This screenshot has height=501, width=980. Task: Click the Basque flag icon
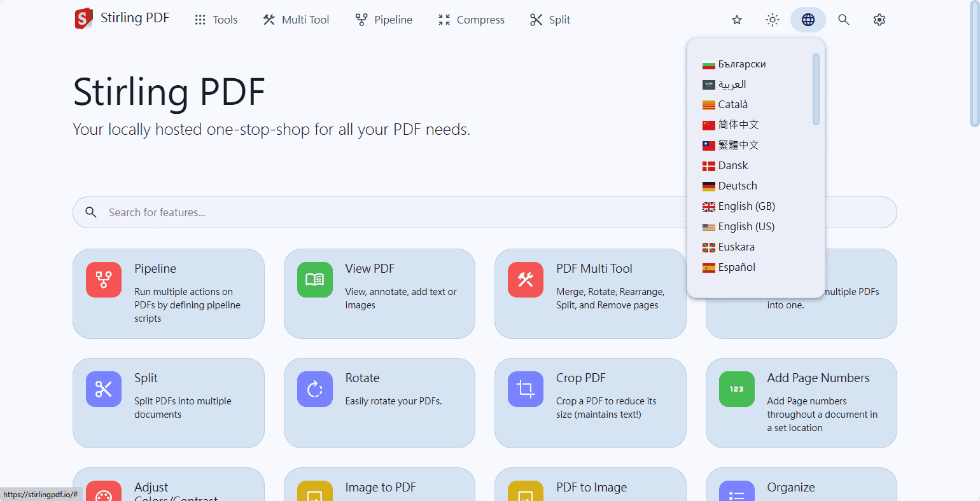pyautogui.click(x=709, y=247)
